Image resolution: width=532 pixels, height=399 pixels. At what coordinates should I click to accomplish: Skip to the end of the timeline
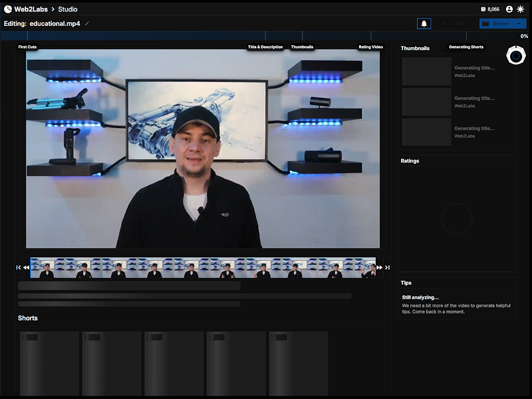point(387,267)
